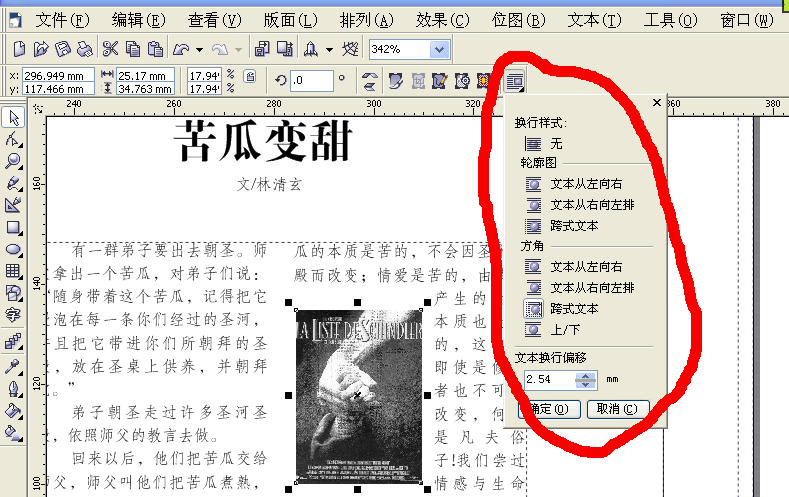Select the Schindler poster image on page
This screenshot has width=789, height=497.
[x=358, y=396]
